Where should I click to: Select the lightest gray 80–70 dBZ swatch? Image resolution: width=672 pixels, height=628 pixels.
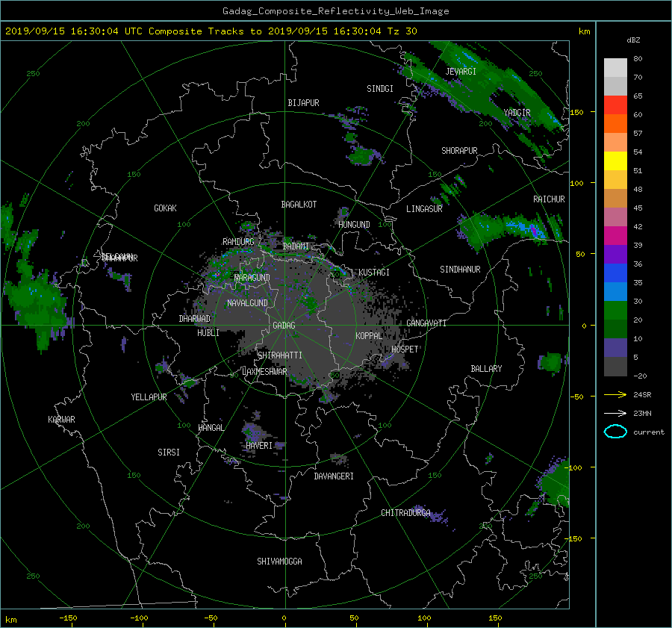(x=615, y=68)
